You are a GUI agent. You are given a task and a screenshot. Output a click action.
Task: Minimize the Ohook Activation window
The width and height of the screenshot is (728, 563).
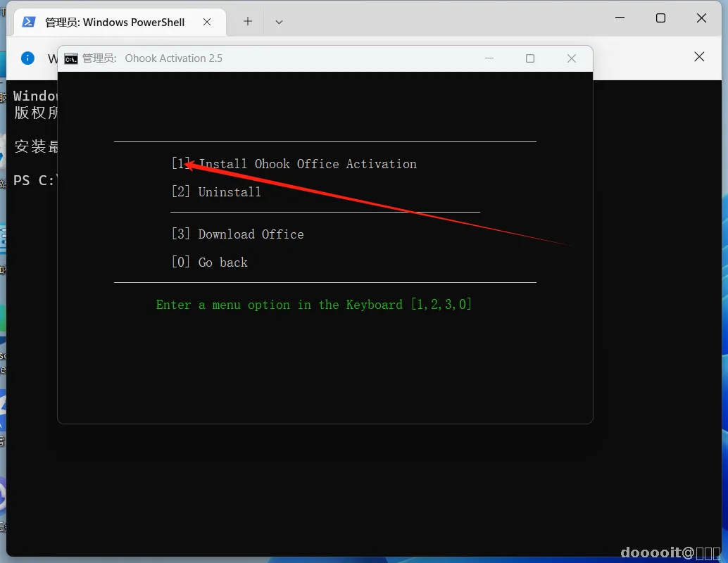click(489, 58)
